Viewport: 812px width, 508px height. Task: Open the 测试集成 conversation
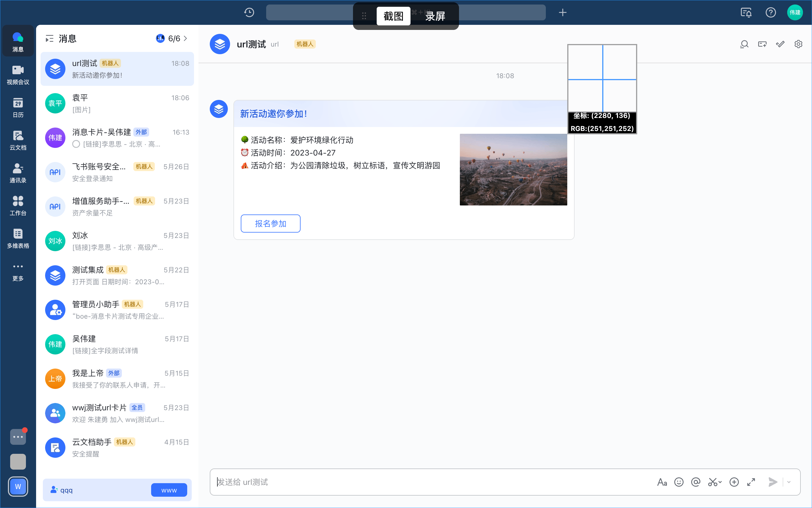(x=117, y=275)
